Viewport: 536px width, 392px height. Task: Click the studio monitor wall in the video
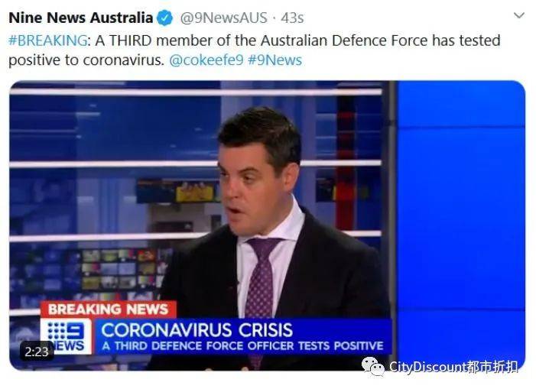(x=123, y=270)
